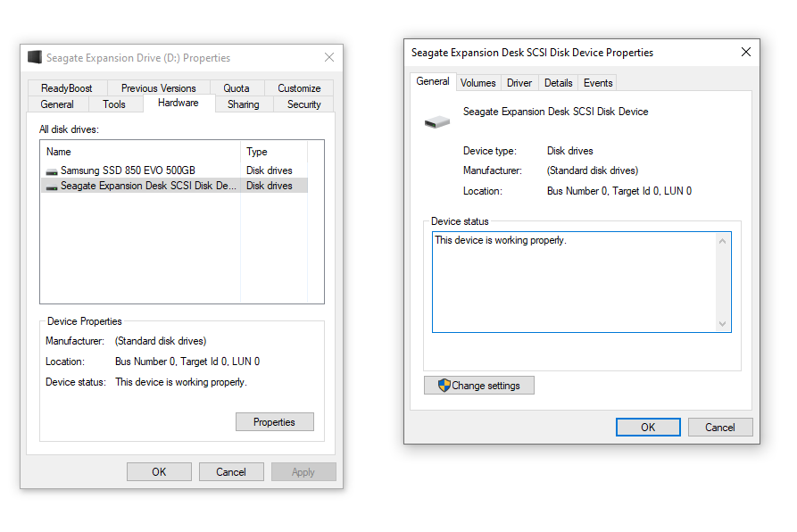Image resolution: width=797 pixels, height=532 pixels.
Task: Select the Customize tab
Action: point(299,87)
